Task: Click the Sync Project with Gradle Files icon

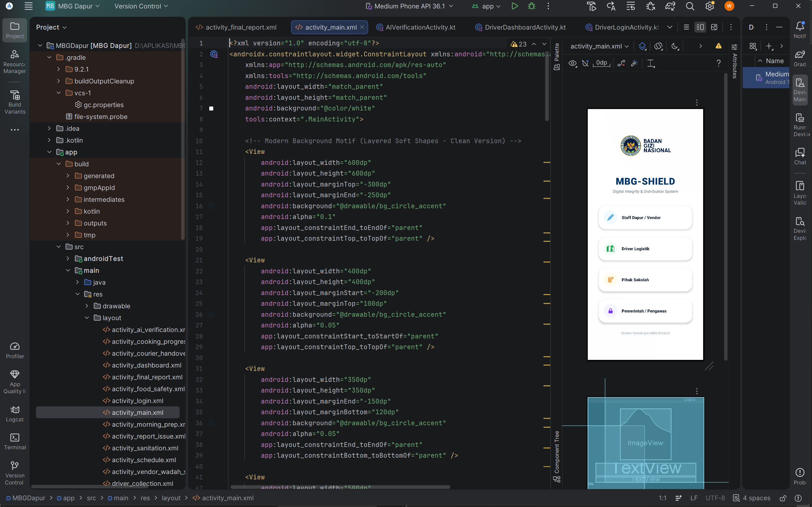Action: 670,6
